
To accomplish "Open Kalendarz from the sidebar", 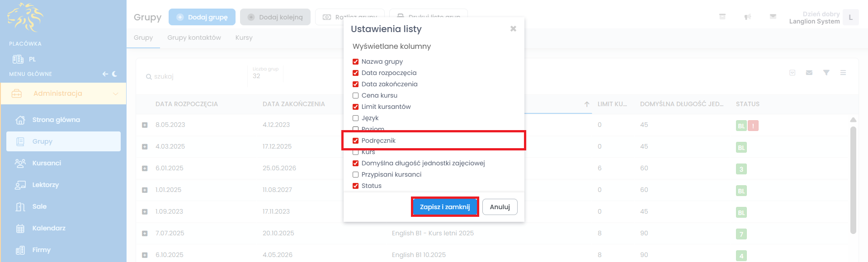I will 49,228.
